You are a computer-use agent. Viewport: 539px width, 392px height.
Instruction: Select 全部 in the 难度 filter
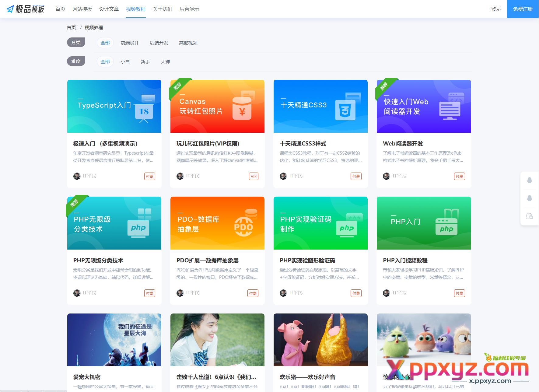105,61
